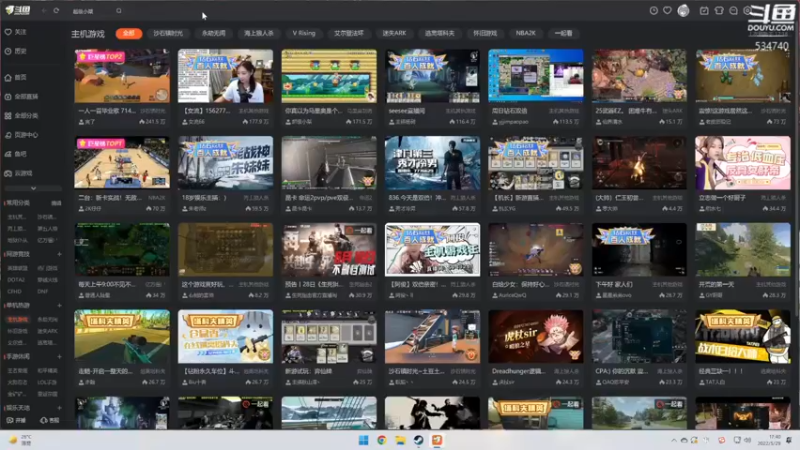Click the 下午好 家人们 stream title
Image resolution: width=800 pixels, height=450 pixels.
(614, 284)
